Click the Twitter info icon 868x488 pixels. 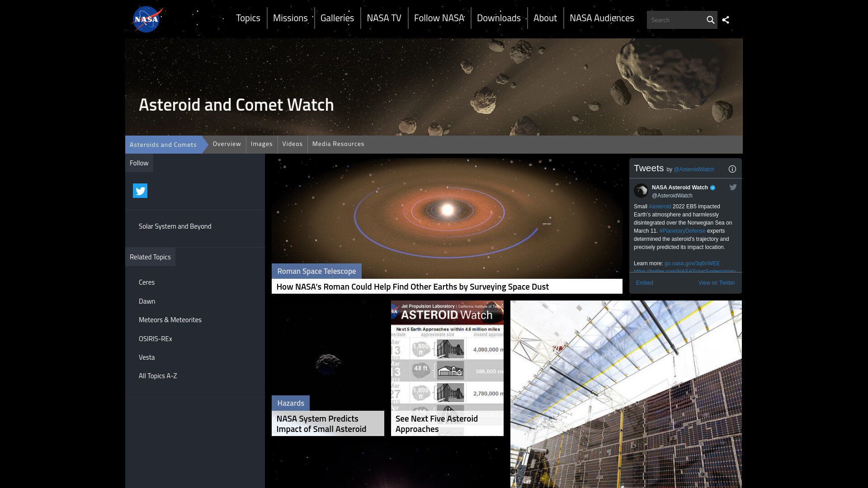[732, 169]
